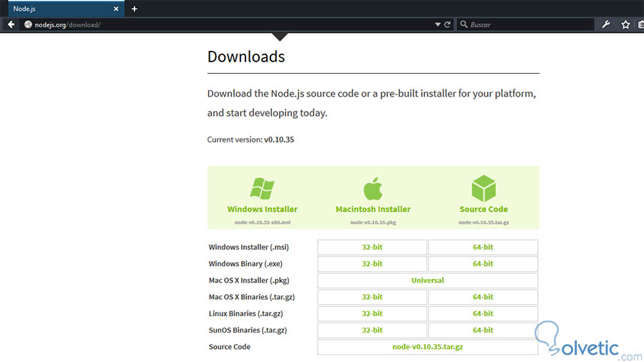Click the search magnifier icon
Viewport: 644px width, 362px height.
[464, 24]
